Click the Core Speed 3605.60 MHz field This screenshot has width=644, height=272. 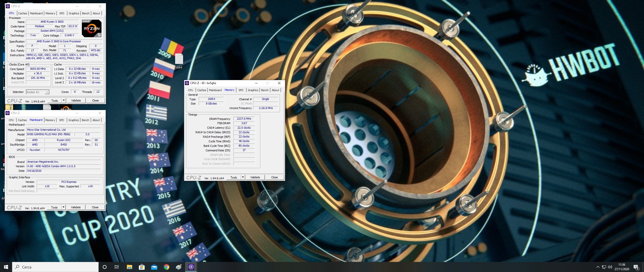[38, 69]
